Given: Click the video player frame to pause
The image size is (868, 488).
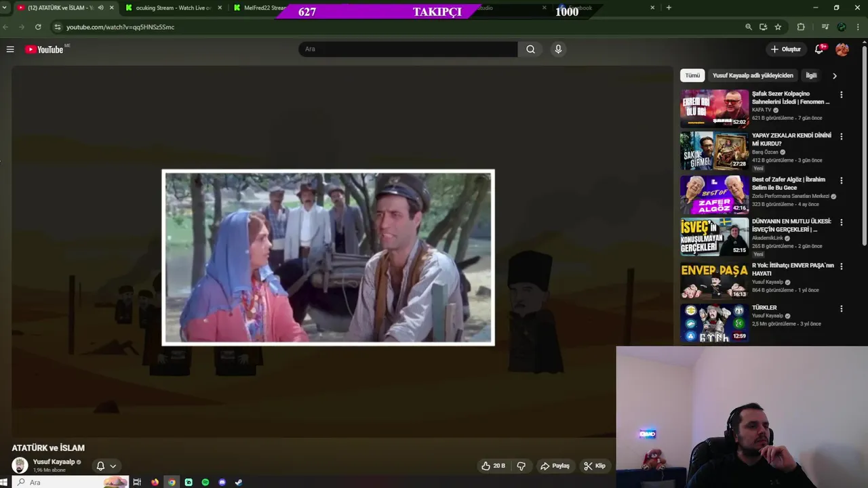Looking at the screenshot, I should click(342, 251).
